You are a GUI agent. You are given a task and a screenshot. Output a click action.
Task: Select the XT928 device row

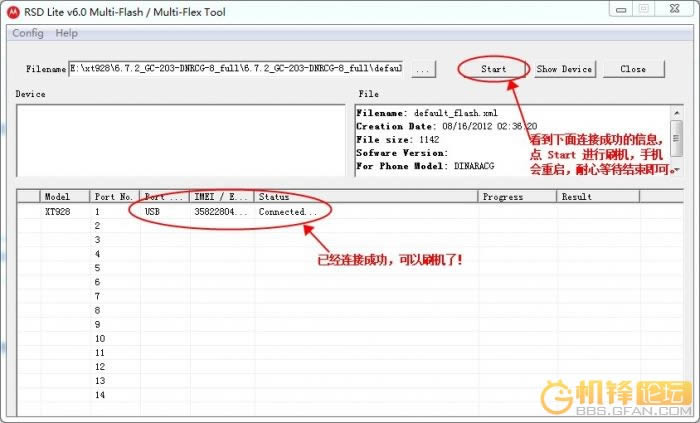tap(58, 212)
